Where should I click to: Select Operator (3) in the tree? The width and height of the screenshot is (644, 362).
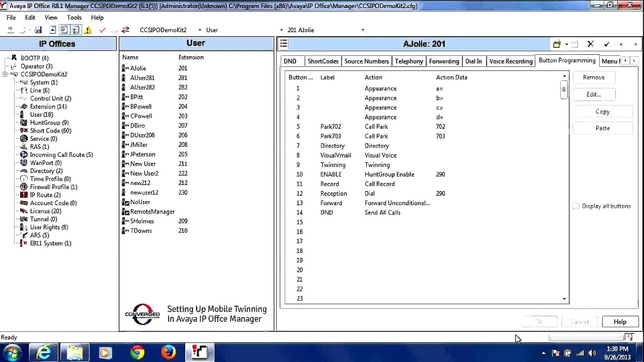pos(36,66)
